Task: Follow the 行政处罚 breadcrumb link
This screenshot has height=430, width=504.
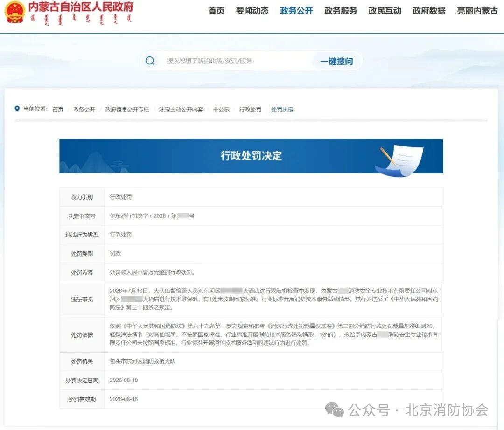Action: (250, 110)
